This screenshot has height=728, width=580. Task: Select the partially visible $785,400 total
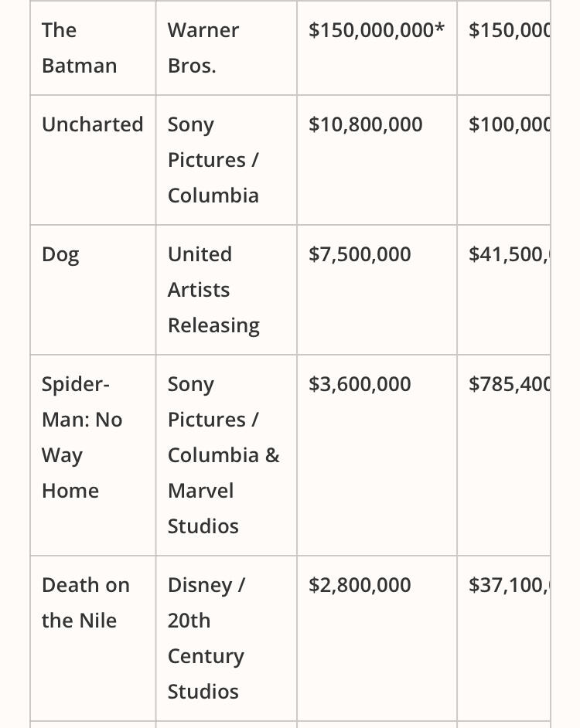tap(510, 384)
